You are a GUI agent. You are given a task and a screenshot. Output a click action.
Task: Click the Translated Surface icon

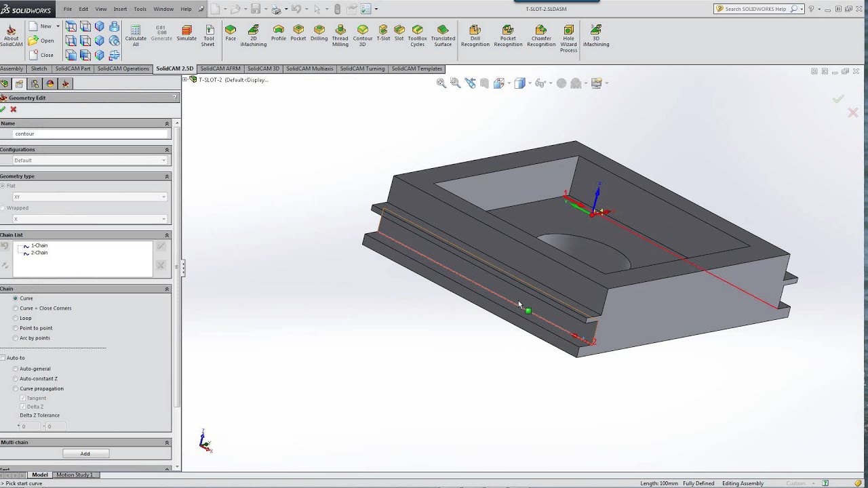[443, 35]
